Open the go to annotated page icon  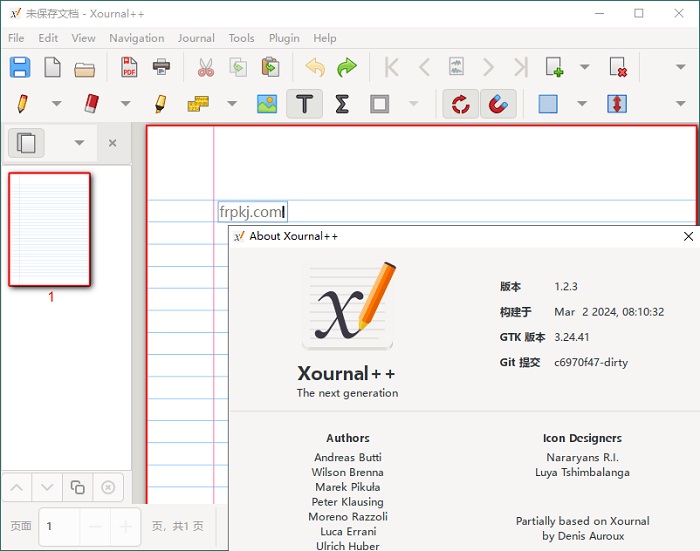[456, 67]
